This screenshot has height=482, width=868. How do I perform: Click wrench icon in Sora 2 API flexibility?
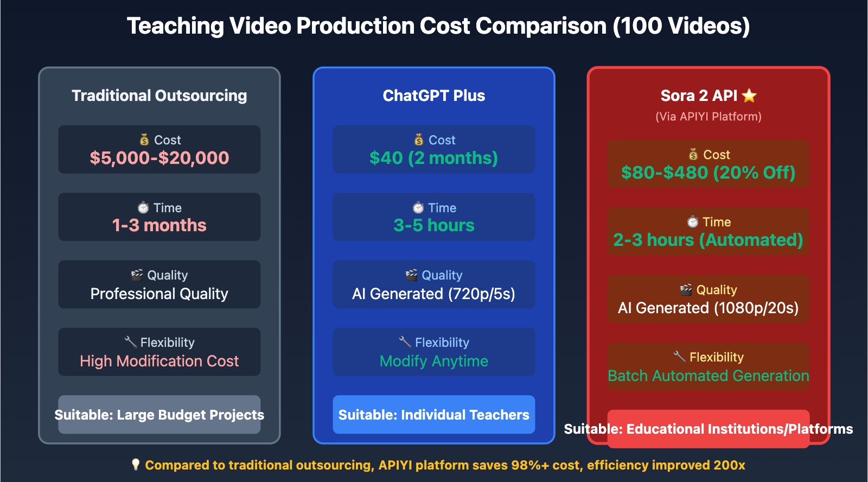click(x=679, y=357)
